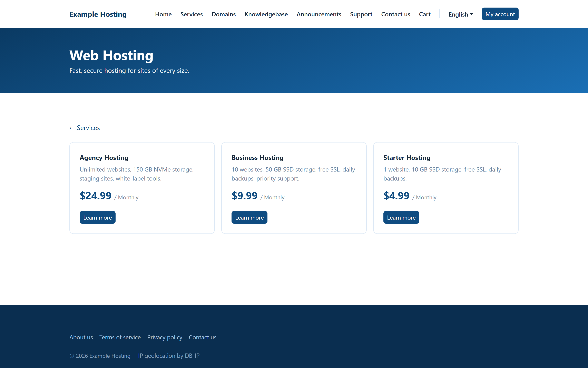This screenshot has height=368, width=588.
Task: Click the Business Hosting description text
Action: 293,174
